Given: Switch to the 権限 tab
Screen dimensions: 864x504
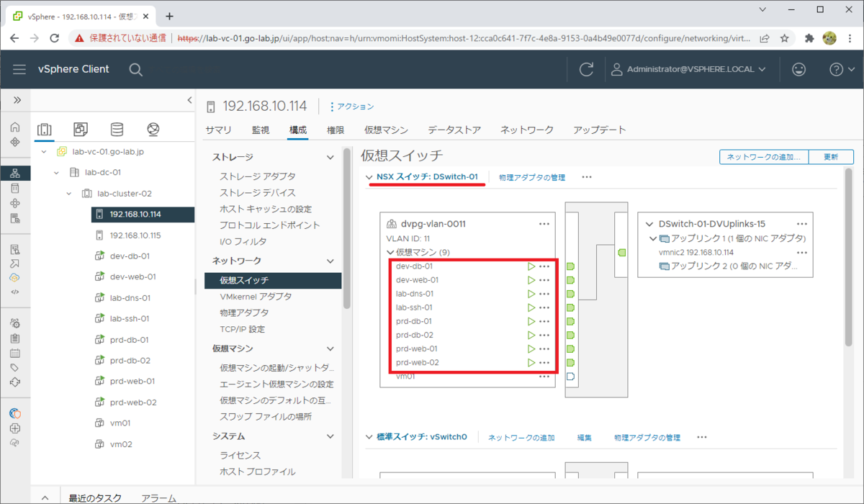Looking at the screenshot, I should coord(336,130).
